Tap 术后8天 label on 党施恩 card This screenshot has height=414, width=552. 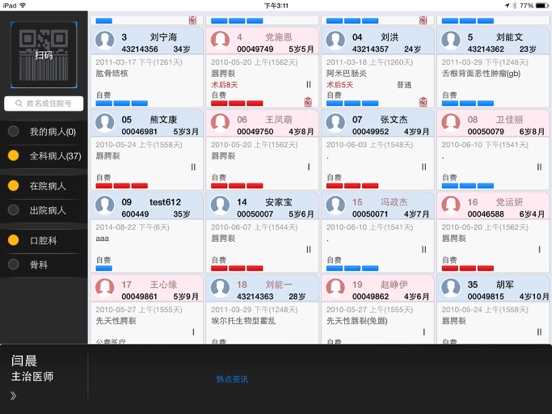(x=225, y=85)
